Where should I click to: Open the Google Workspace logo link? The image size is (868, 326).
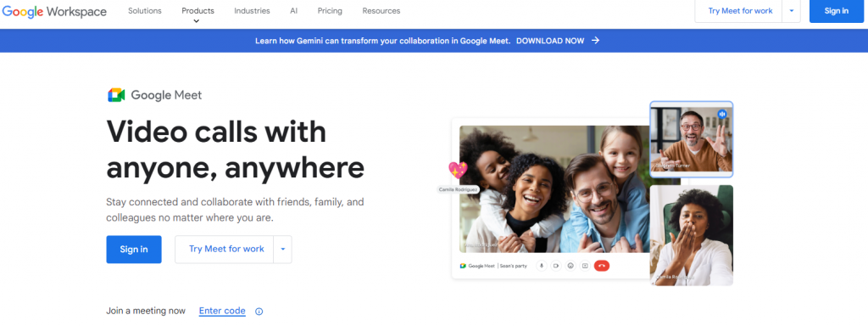[x=54, y=11]
